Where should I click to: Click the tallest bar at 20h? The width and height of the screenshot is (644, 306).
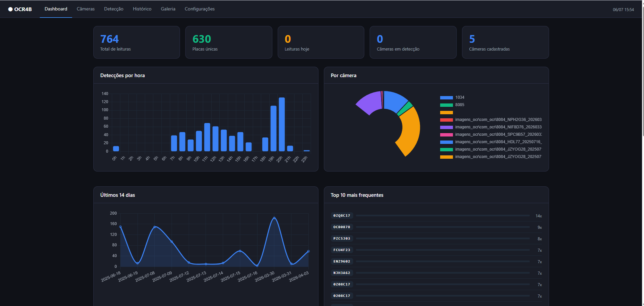point(282,124)
